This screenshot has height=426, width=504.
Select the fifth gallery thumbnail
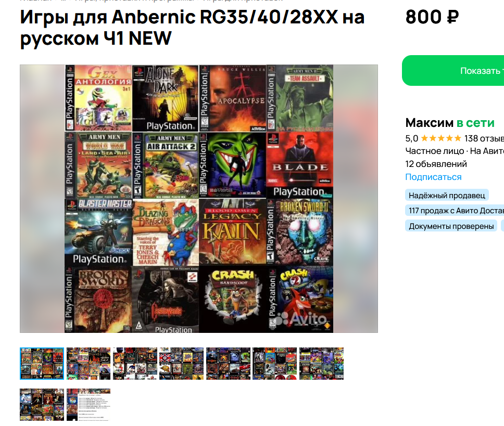point(228,364)
